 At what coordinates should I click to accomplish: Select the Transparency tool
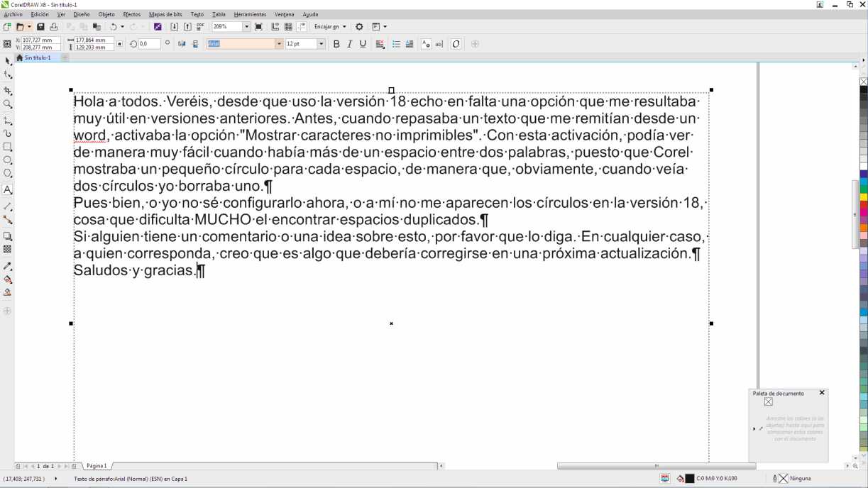pos(8,250)
